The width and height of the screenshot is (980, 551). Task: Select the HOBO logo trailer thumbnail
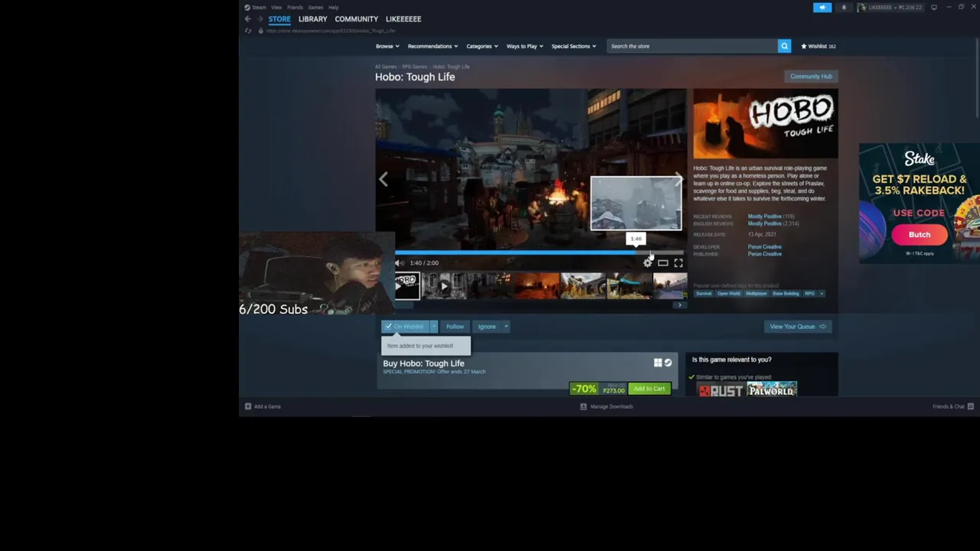coord(407,286)
